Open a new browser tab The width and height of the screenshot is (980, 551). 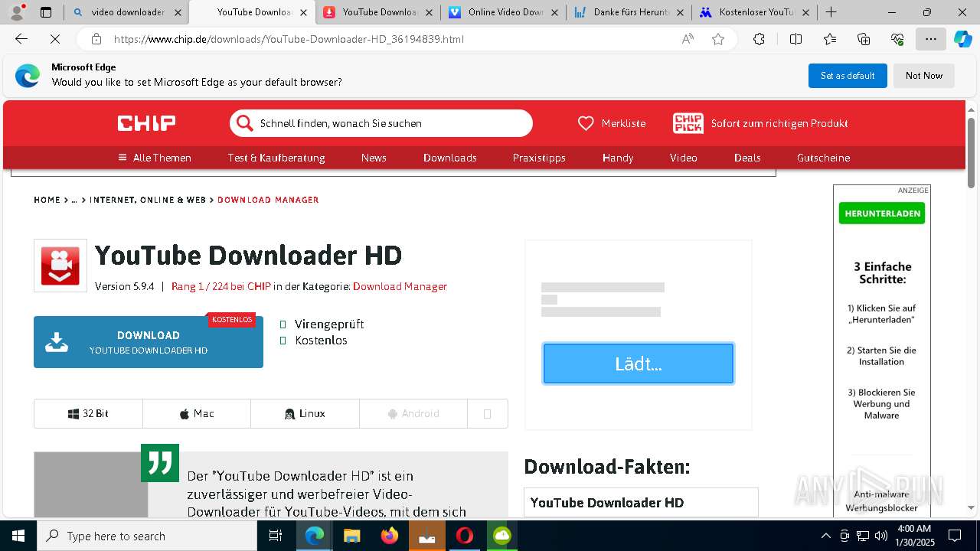coord(831,12)
